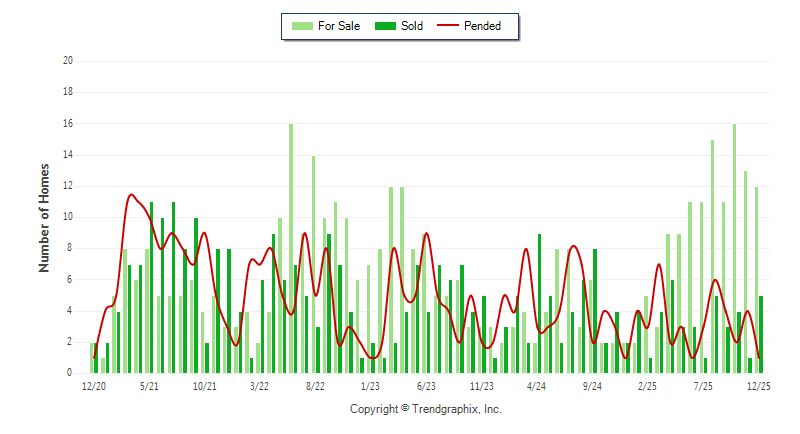Click the 1/23 x-axis label
This screenshot has width=800, height=434.
pyautogui.click(x=370, y=386)
